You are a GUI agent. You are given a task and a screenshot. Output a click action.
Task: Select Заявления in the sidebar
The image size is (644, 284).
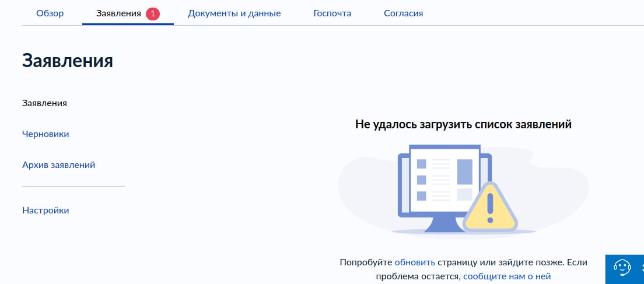[x=44, y=103]
